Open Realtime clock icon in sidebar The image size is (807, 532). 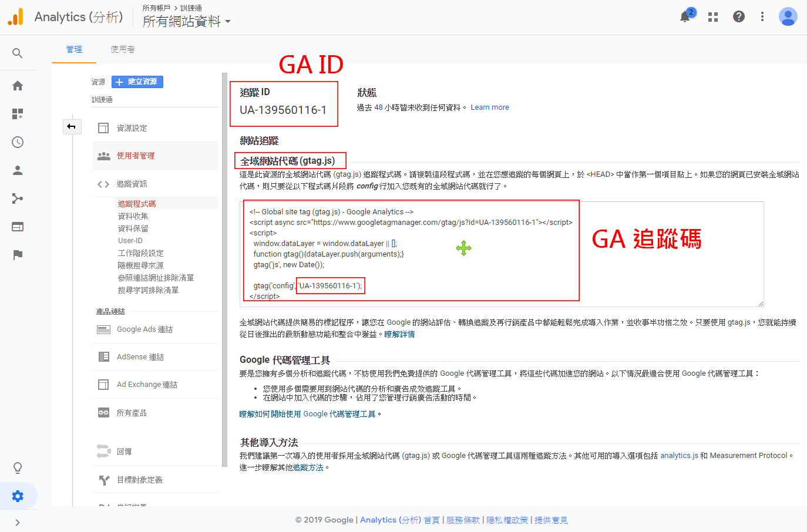[18, 142]
